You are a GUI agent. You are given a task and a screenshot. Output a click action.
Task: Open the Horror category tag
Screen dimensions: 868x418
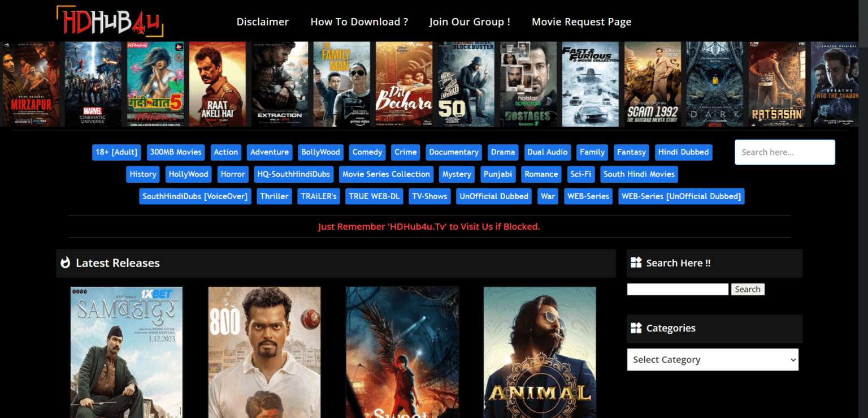pyautogui.click(x=233, y=174)
